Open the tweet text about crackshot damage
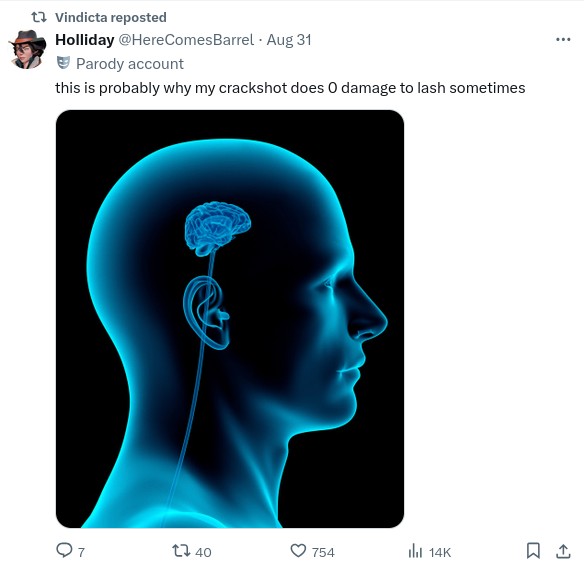 point(290,88)
